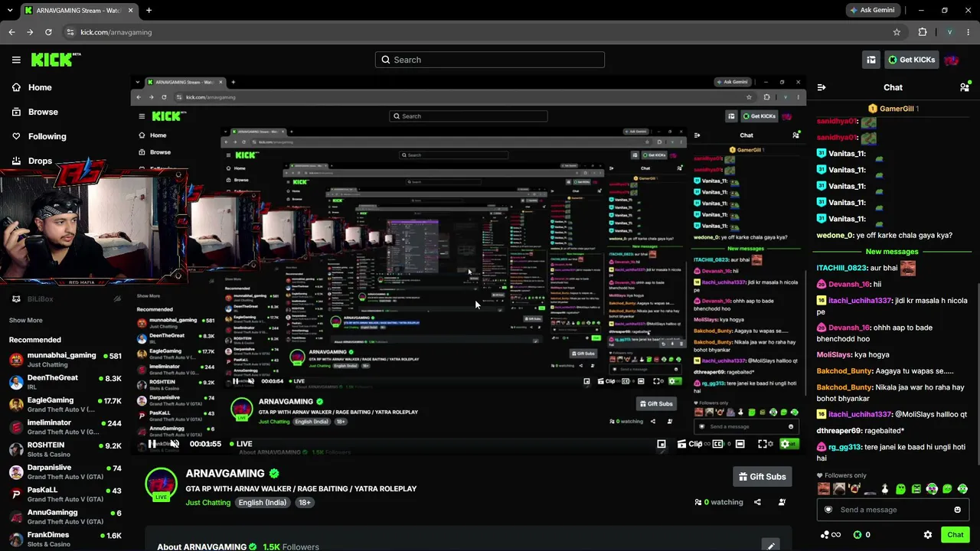Viewport: 980px width, 551px height.
Task: Open the emoji picker in message box
Action: 957,510
